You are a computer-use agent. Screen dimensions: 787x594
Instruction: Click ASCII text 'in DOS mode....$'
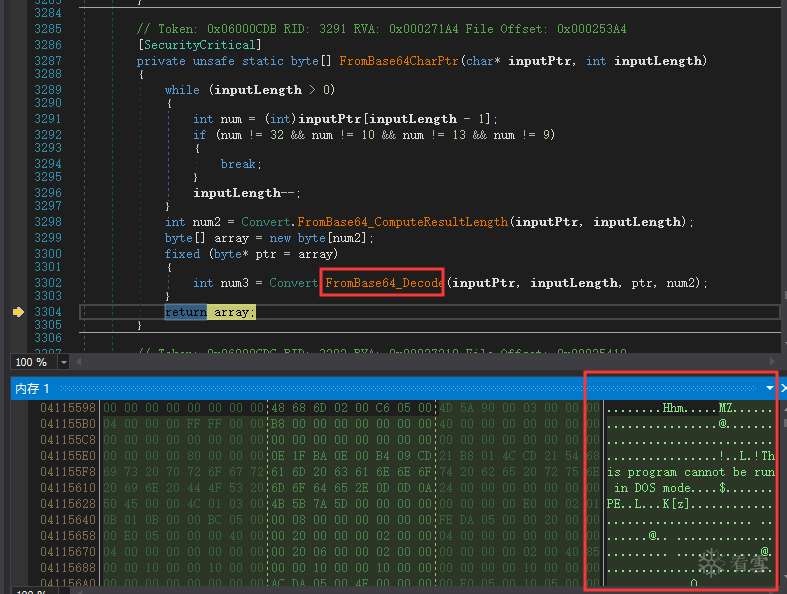click(670, 488)
